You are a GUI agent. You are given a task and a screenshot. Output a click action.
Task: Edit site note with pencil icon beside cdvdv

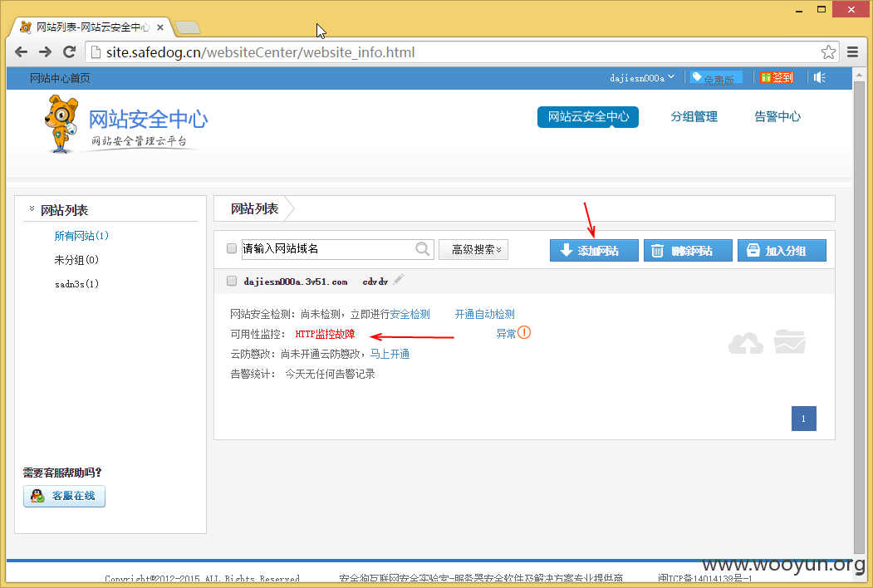pos(398,280)
